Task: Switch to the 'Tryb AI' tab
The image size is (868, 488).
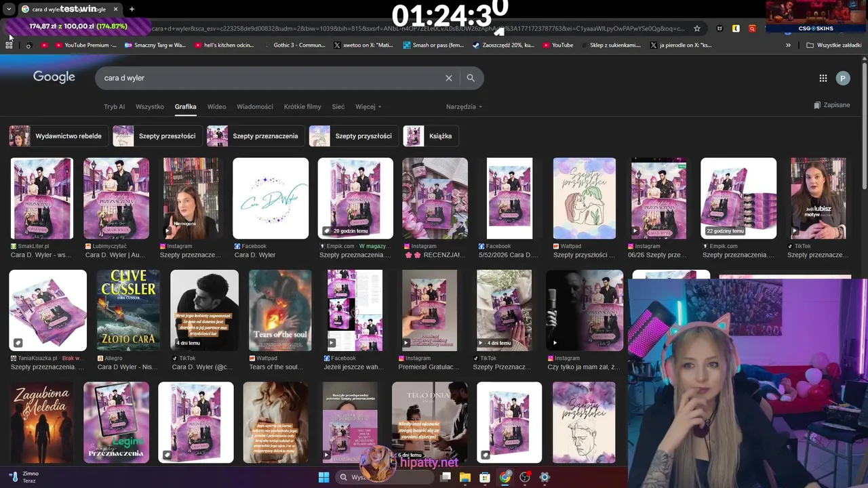Action: pos(114,107)
